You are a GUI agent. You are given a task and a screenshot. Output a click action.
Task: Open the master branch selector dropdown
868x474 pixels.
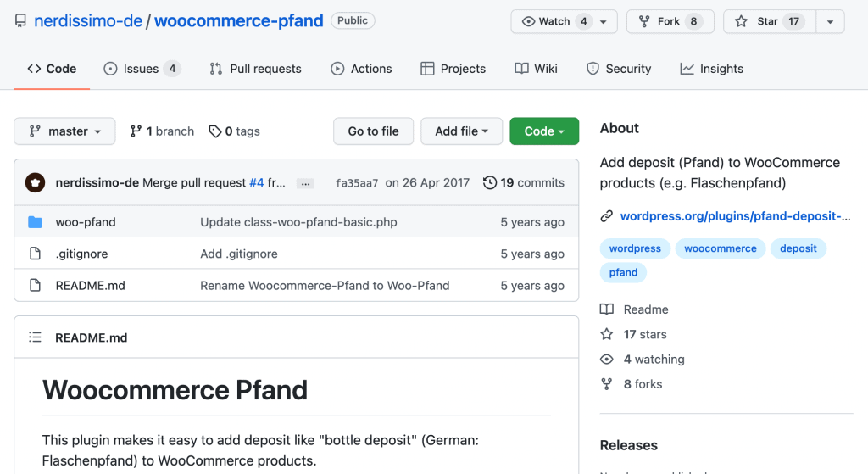64,131
